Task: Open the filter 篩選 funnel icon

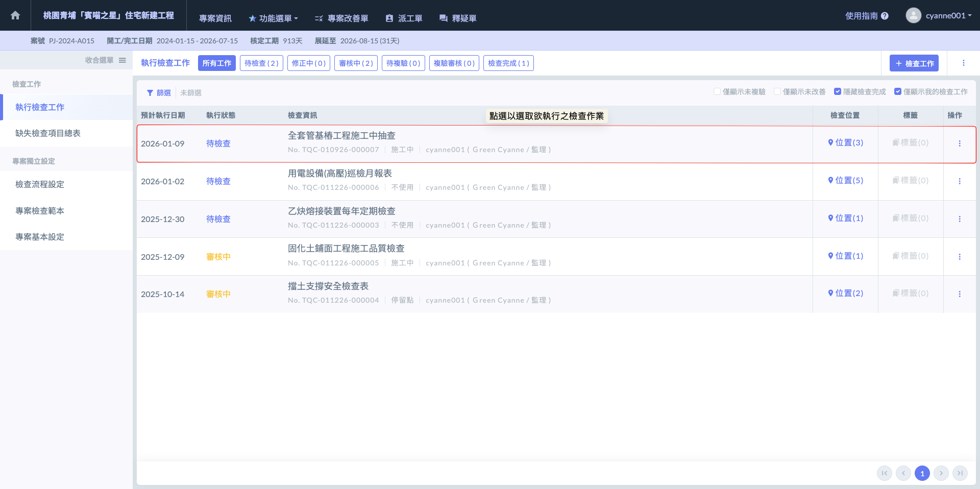Action: point(150,93)
